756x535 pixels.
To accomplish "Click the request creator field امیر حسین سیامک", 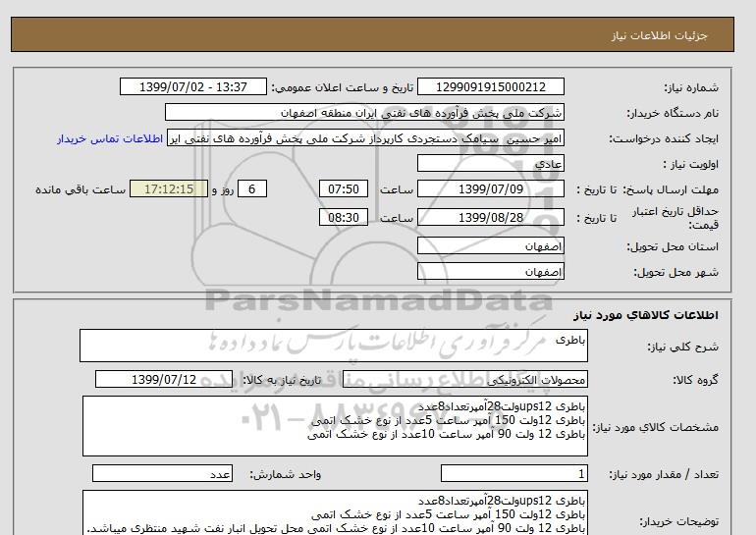I will [x=365, y=138].
